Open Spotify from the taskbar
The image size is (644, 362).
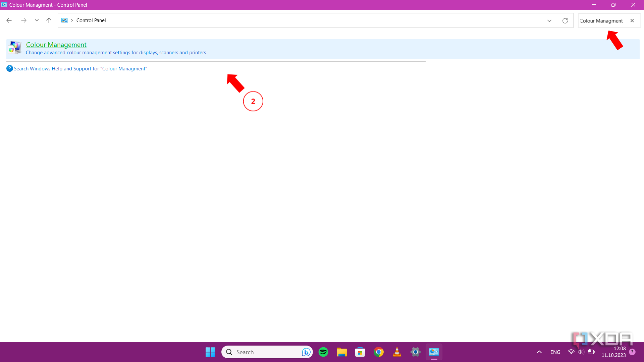pos(323,352)
